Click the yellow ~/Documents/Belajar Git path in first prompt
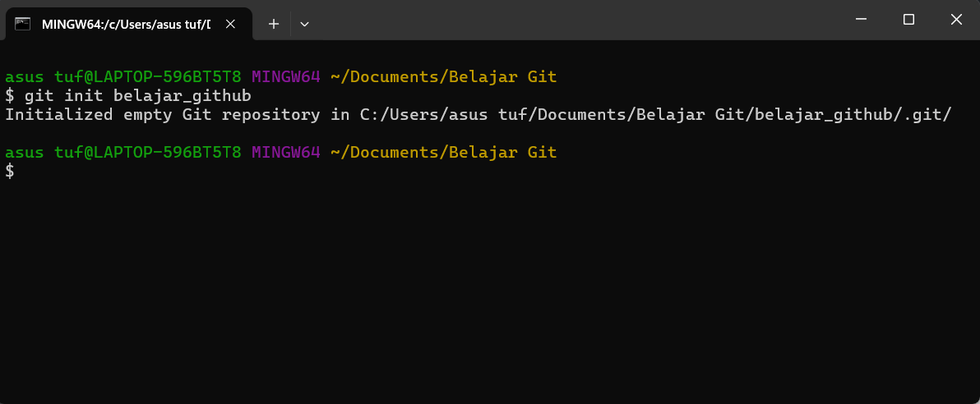 [443, 77]
